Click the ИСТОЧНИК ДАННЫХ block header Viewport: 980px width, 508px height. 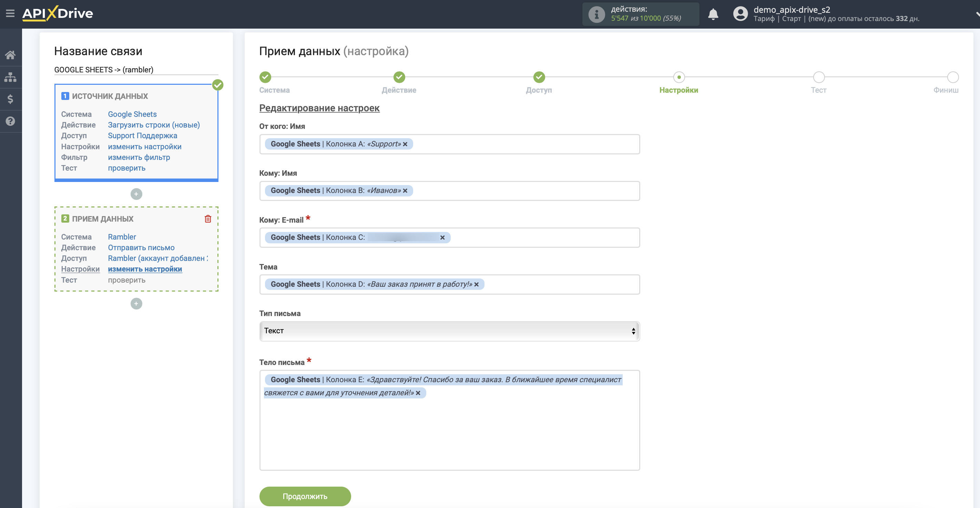pos(110,96)
